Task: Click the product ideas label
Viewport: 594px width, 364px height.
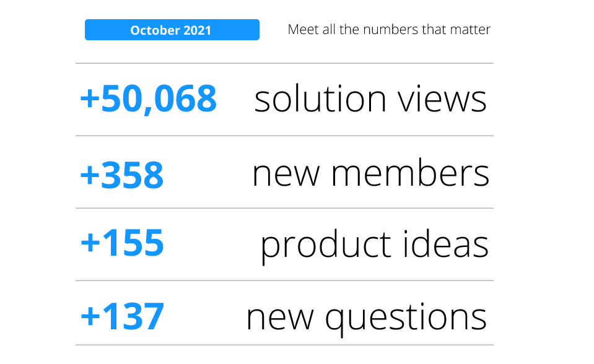Action: (375, 246)
